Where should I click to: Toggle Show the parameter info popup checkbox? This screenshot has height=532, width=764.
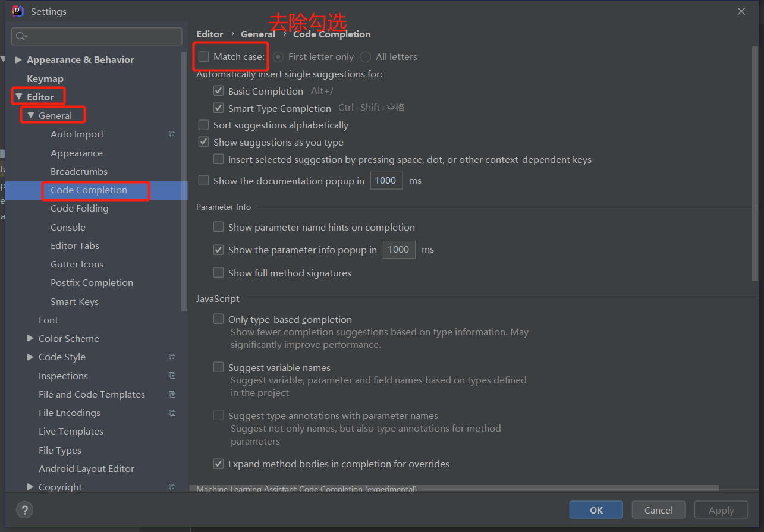pos(219,250)
